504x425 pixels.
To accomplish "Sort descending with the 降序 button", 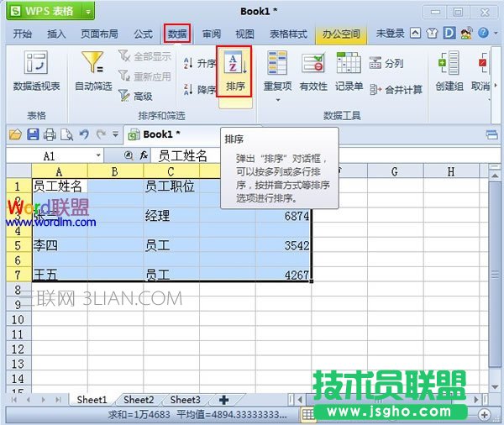I will 200,89.
